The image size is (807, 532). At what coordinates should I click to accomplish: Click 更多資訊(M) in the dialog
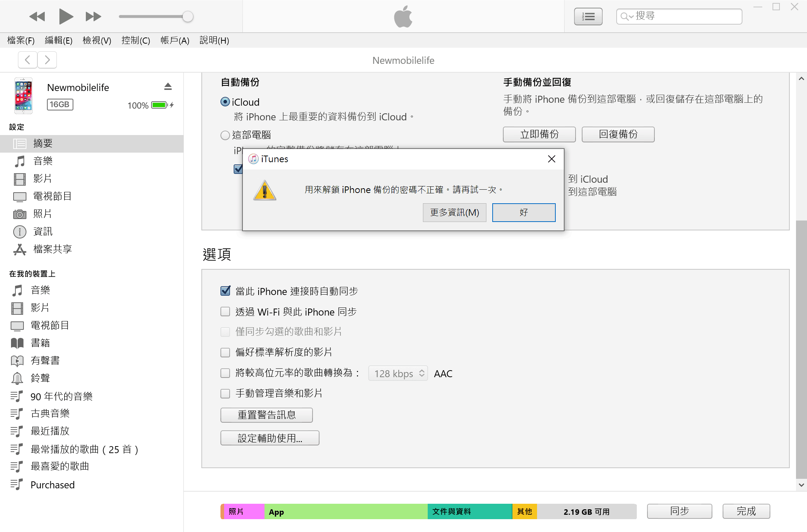tap(454, 212)
